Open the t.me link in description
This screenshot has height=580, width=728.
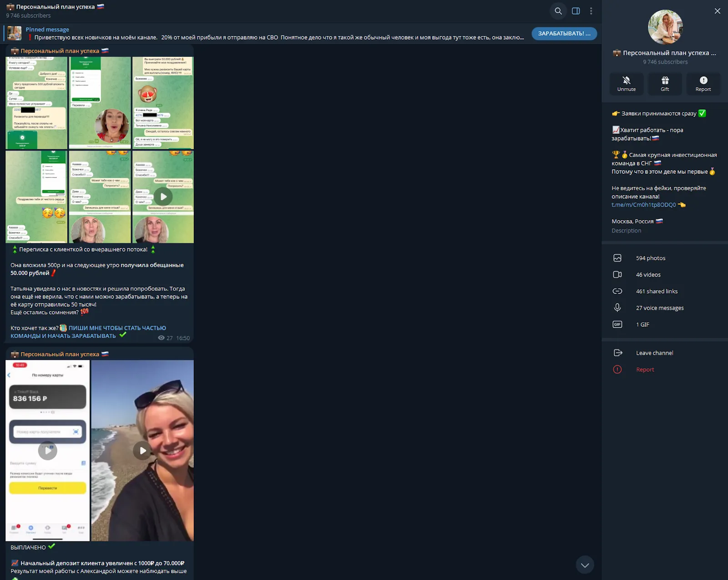click(643, 205)
